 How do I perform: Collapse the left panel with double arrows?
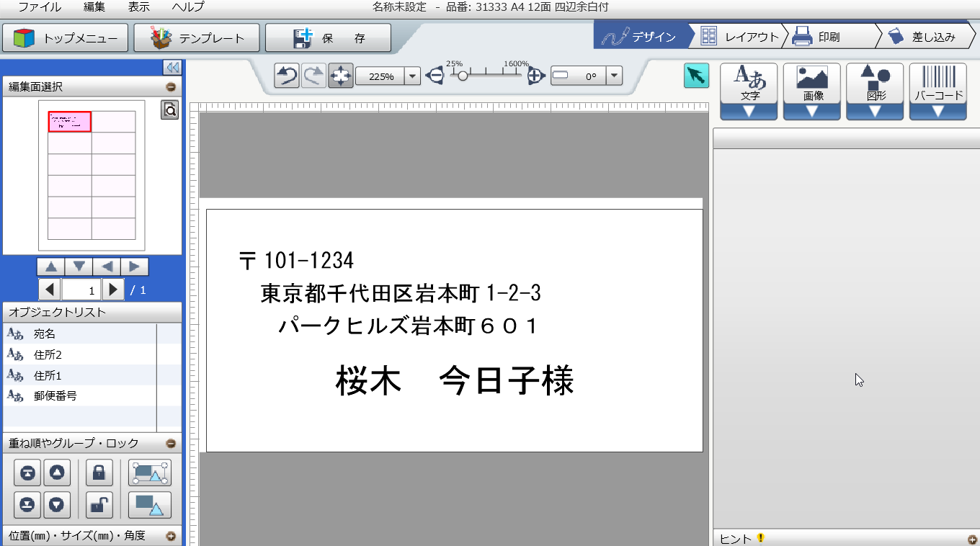(x=172, y=68)
